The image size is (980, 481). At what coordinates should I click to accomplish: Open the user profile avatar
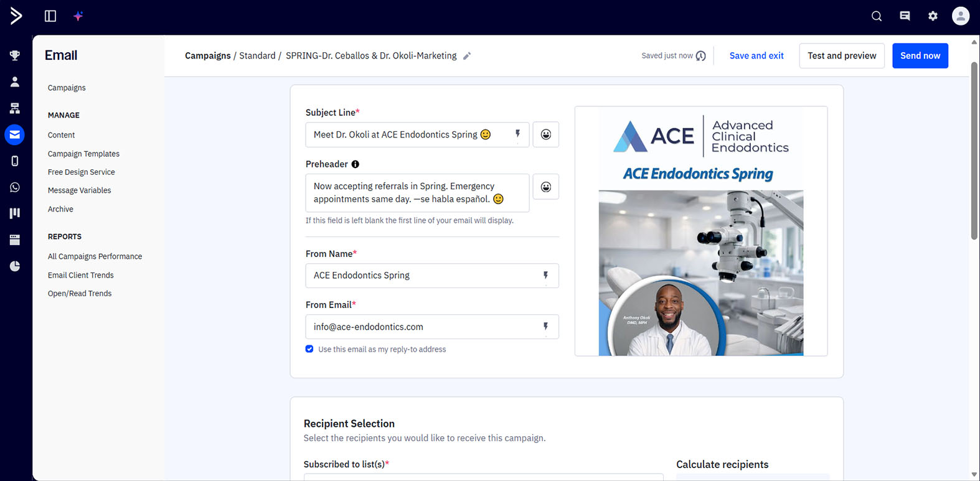point(961,16)
